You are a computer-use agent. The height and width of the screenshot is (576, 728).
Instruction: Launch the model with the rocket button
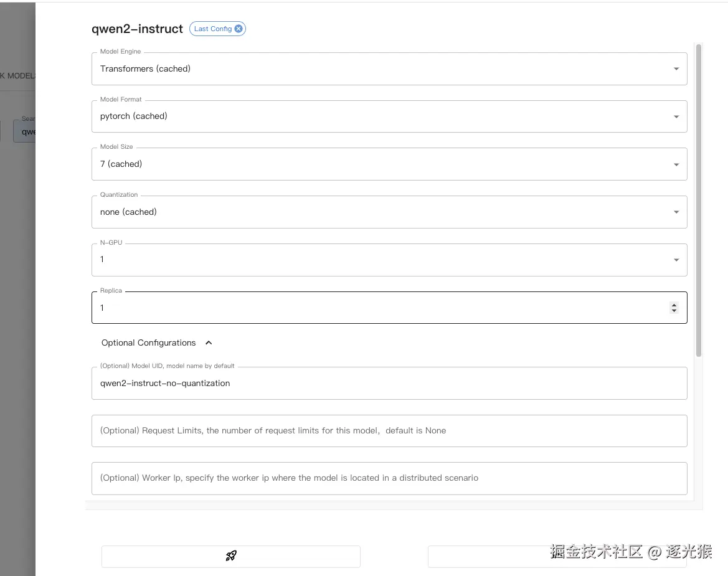coord(231,556)
